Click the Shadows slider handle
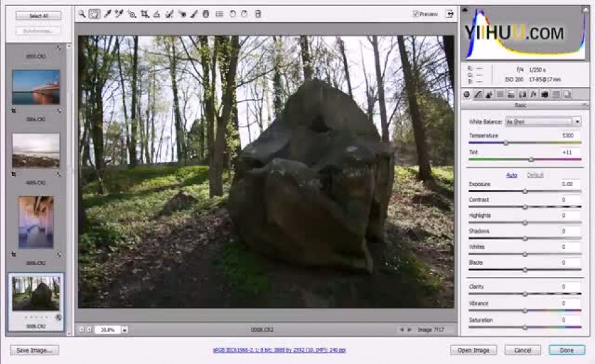Viewport: 595px width, 364px height. coord(525,239)
